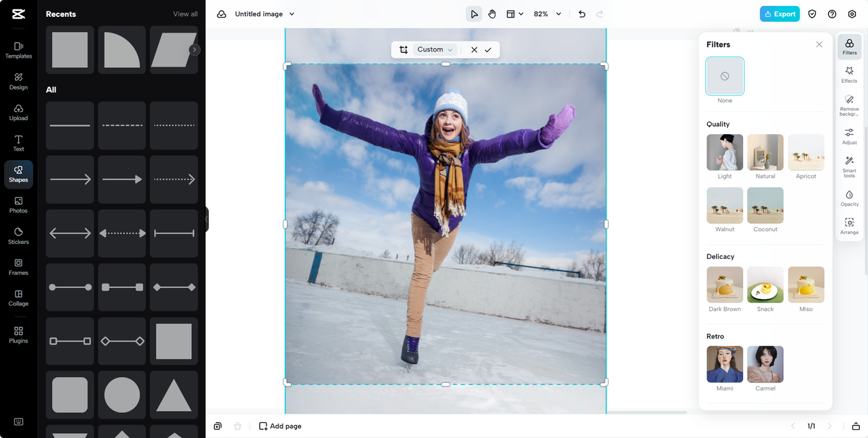868x438 pixels.
Task: Open the Stickers sidebar panel
Action: pos(18,236)
